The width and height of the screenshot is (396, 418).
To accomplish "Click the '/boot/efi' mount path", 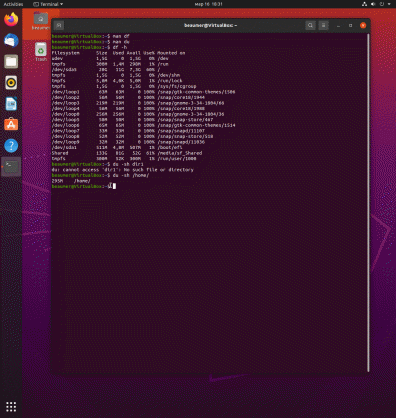I will tap(170, 147).
